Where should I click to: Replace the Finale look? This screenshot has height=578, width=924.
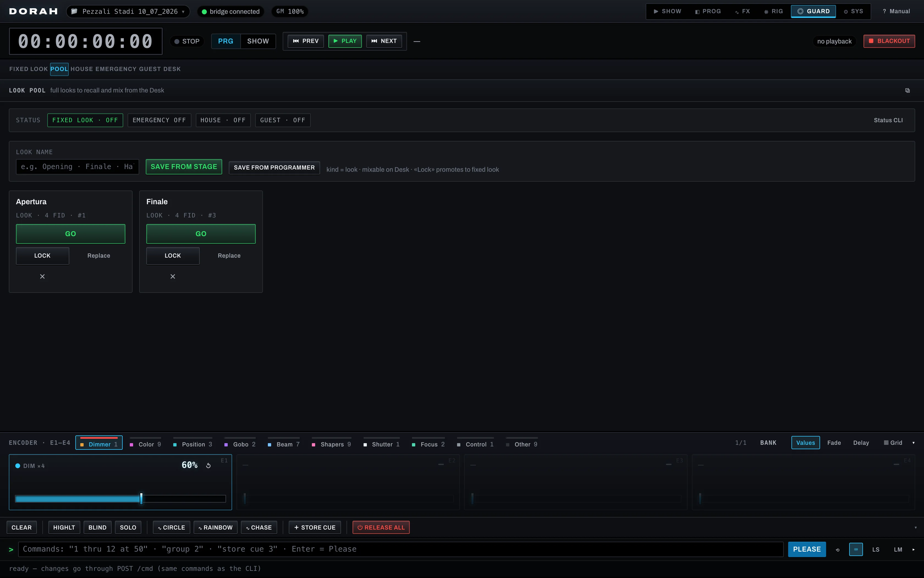[x=229, y=256]
